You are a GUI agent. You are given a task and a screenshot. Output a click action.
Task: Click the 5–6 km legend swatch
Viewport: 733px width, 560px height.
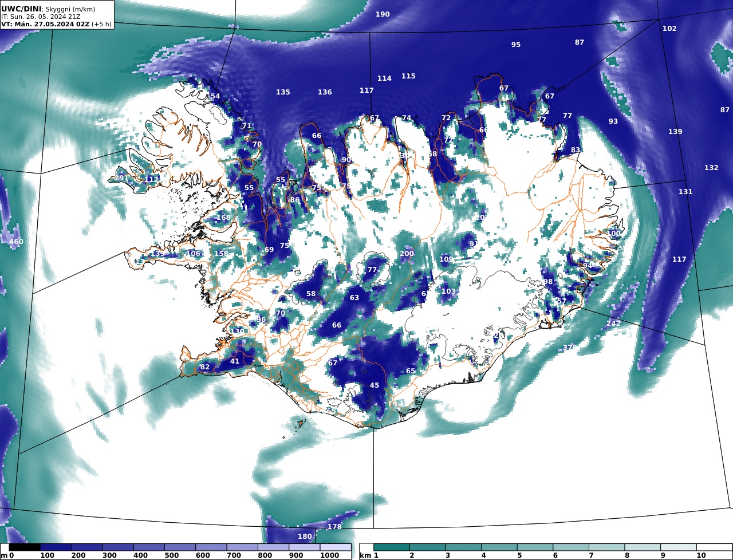coord(535,547)
